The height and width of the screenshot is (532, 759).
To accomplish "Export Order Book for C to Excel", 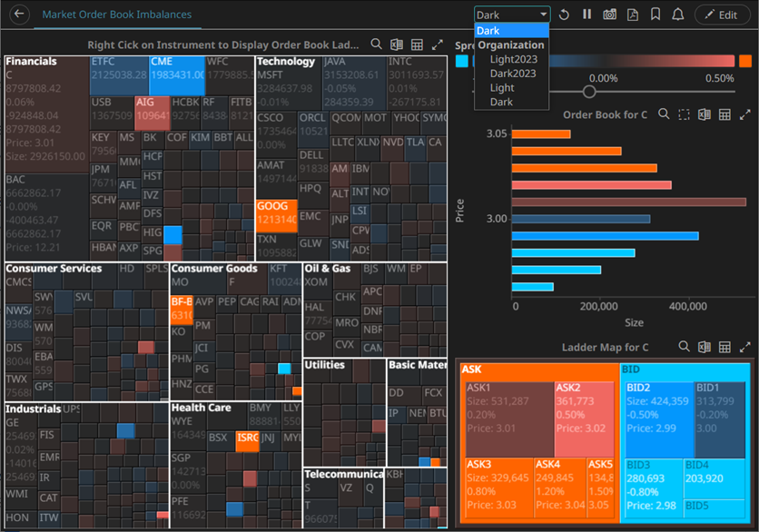I will (705, 114).
